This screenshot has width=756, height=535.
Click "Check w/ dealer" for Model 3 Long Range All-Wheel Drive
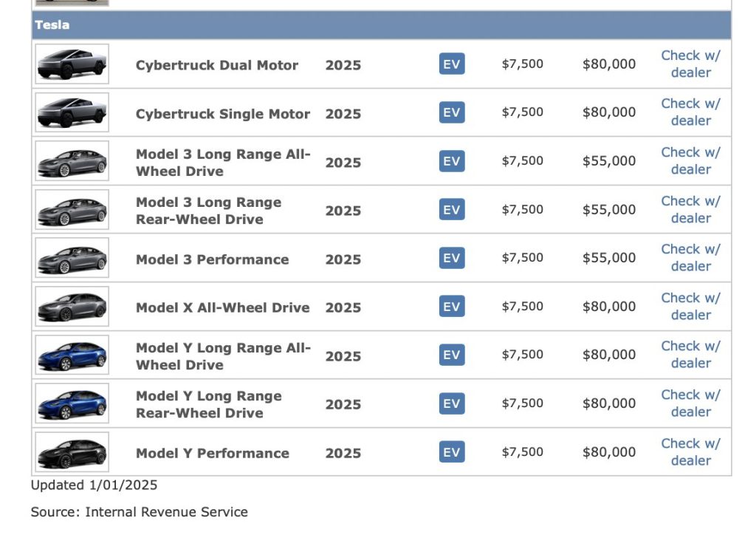[x=690, y=161]
